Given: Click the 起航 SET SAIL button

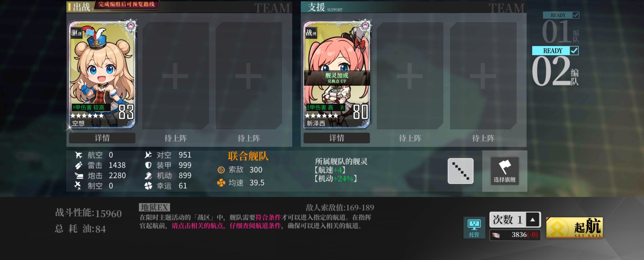Looking at the screenshot, I should [x=574, y=228].
